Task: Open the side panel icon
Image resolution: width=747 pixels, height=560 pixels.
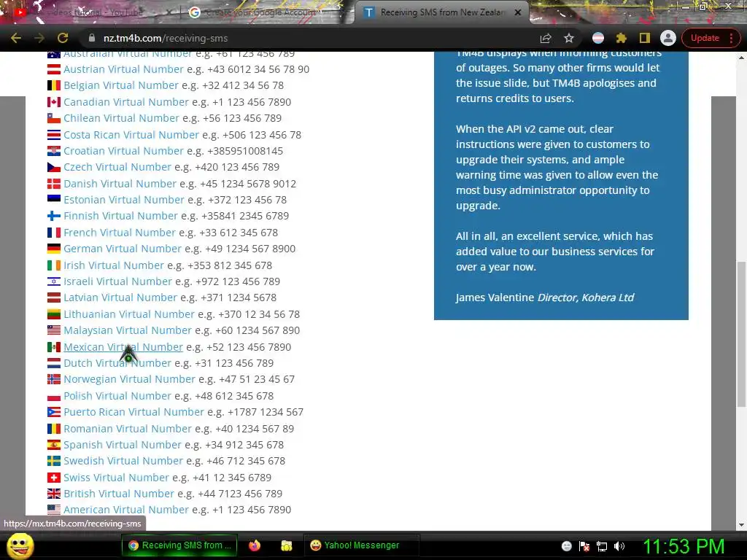Action: 645,38
